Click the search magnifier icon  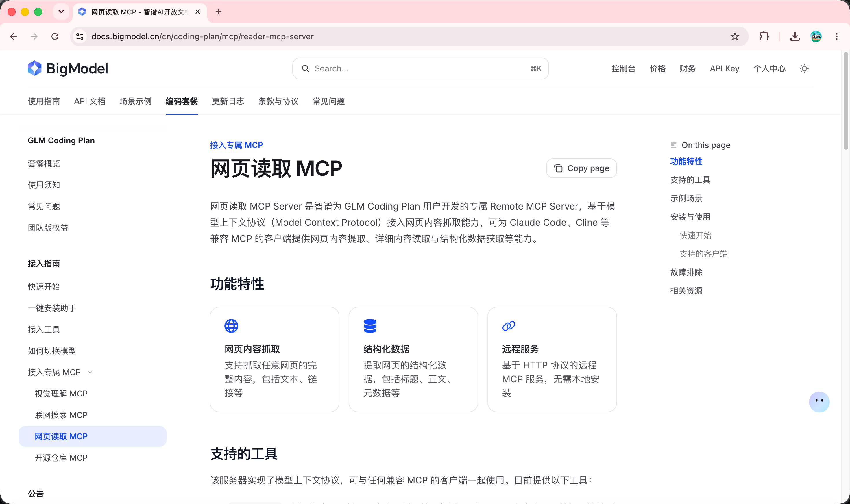pos(305,68)
